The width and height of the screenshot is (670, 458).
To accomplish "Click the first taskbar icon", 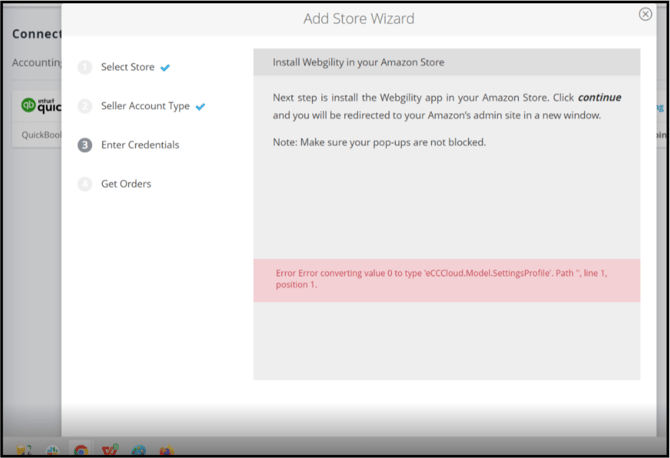I will (x=22, y=450).
